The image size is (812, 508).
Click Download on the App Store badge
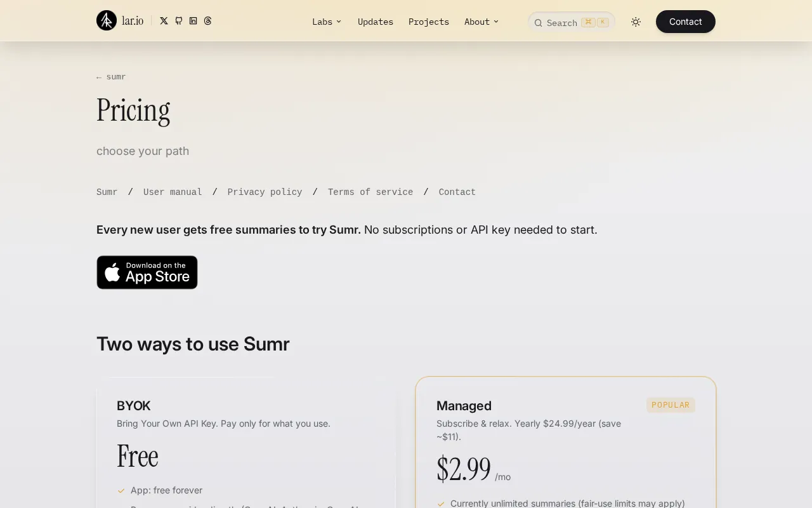pos(147,272)
